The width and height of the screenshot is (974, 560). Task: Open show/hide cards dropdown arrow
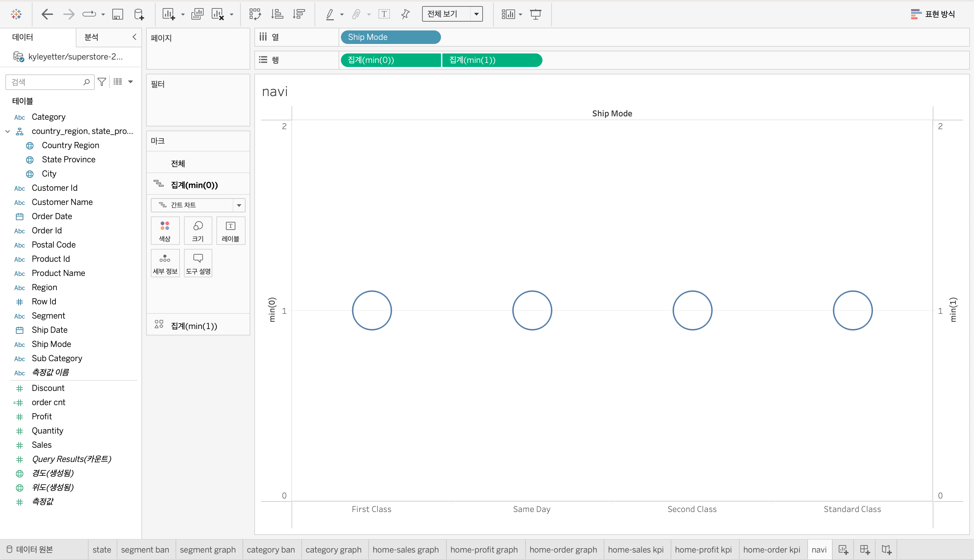click(520, 15)
